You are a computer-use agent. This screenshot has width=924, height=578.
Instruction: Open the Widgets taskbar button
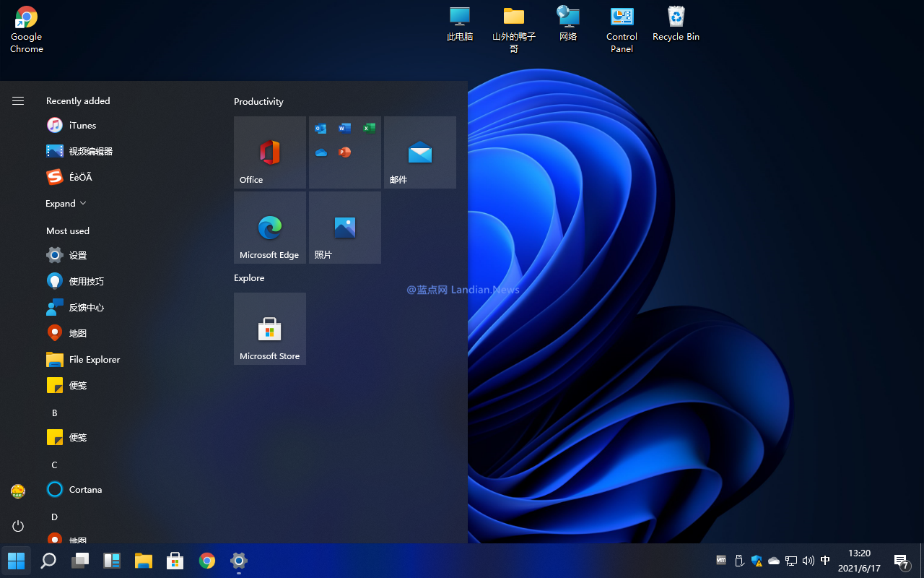tap(112, 561)
